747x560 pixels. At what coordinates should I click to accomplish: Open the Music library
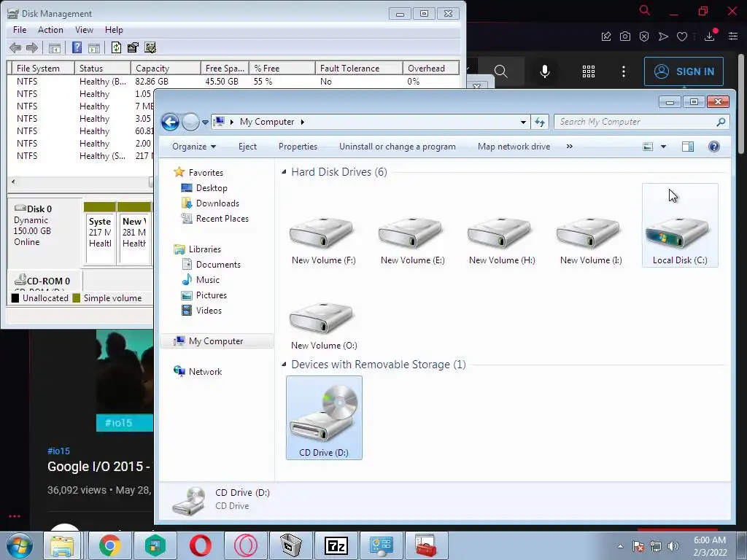click(x=208, y=279)
